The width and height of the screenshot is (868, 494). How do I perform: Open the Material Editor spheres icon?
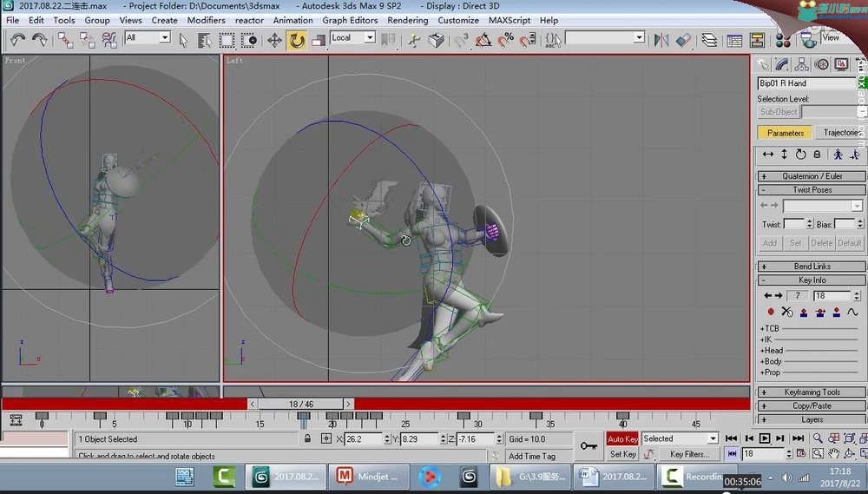(x=783, y=40)
